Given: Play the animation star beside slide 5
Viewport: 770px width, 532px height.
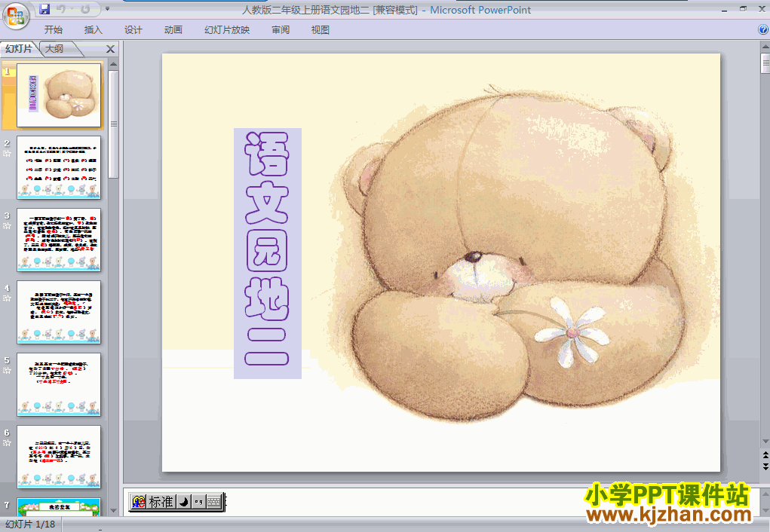Looking at the screenshot, I should click(x=7, y=371).
